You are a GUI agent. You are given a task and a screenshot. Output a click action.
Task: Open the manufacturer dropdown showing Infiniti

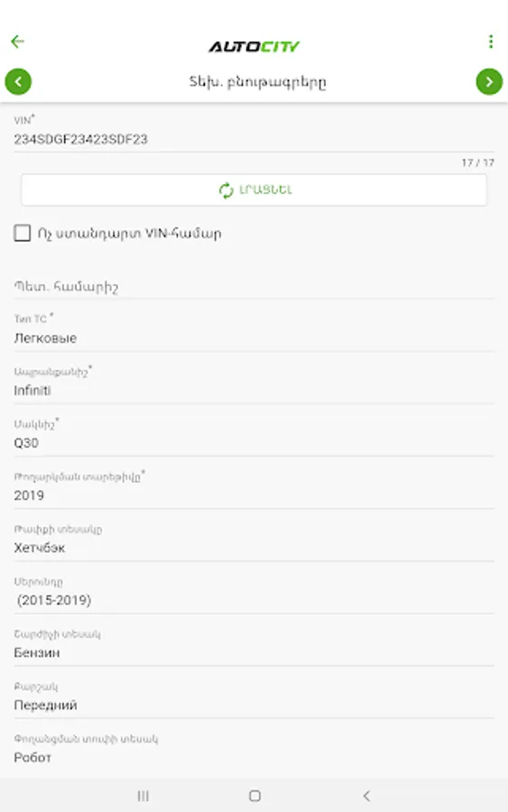tap(254, 384)
